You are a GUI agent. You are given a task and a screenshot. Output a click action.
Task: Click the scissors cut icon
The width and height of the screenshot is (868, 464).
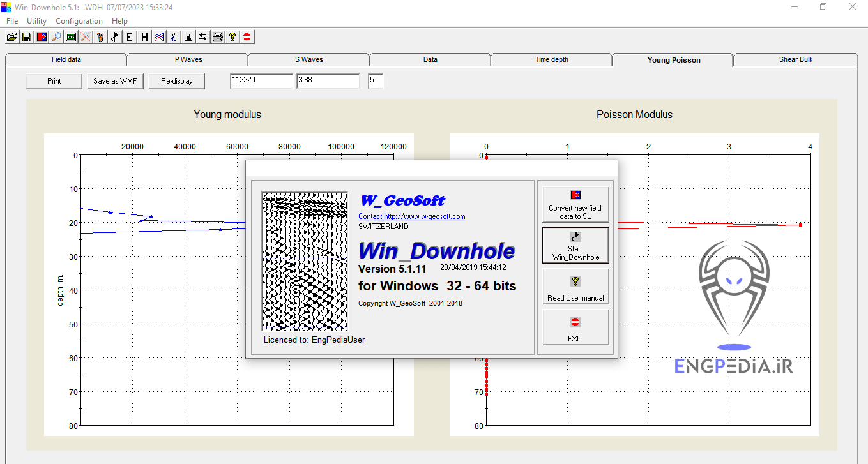click(x=173, y=36)
